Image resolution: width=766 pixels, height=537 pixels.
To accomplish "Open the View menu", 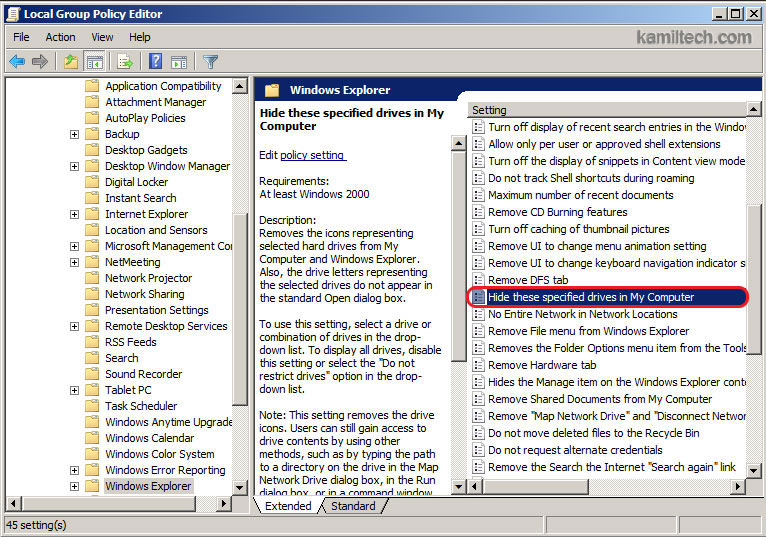I will 102,37.
